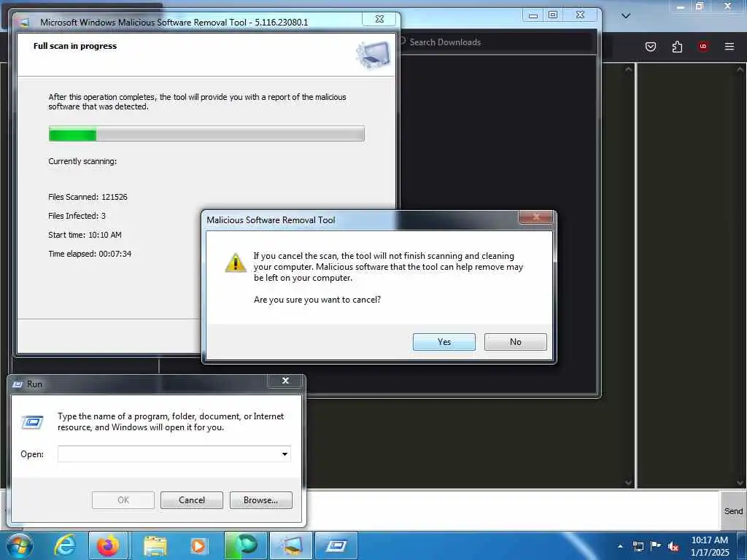Open the Windows Start menu orb
The width and height of the screenshot is (747, 560).
pyautogui.click(x=20, y=545)
